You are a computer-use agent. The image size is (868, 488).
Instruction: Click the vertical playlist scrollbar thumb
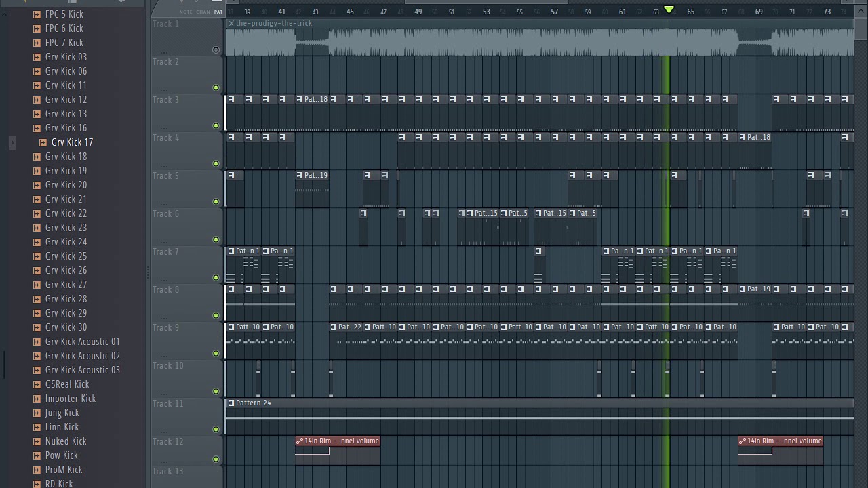click(861, 28)
